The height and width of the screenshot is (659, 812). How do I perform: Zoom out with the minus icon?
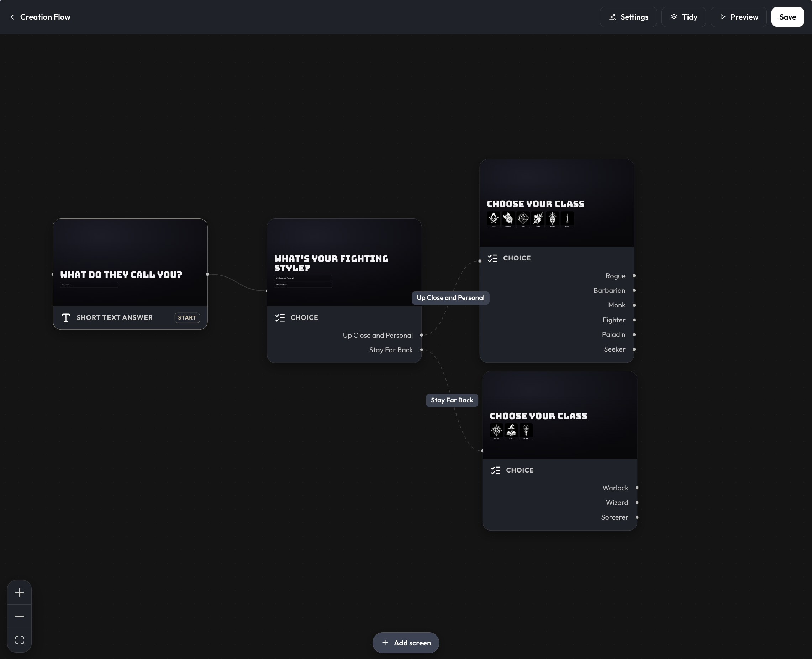click(19, 616)
